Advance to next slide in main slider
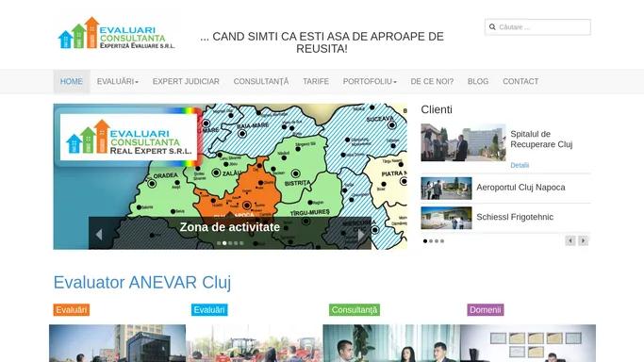Image resolution: width=644 pixels, height=362 pixels. 360,235
